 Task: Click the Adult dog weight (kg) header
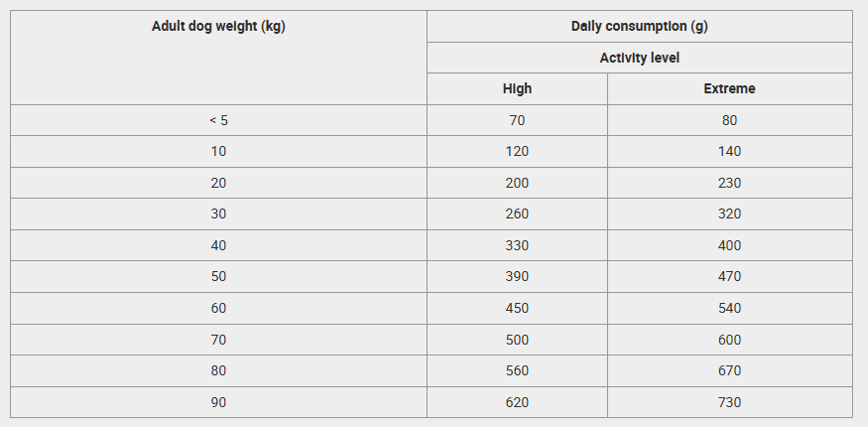click(x=218, y=26)
